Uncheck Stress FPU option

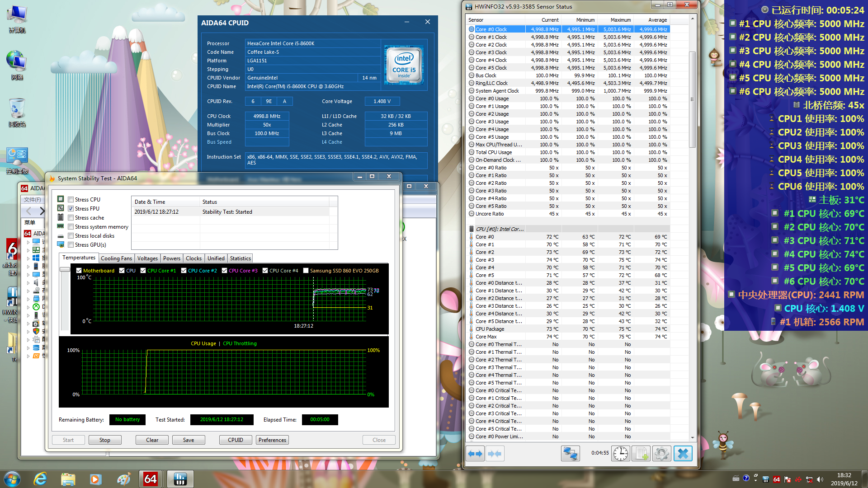click(x=71, y=208)
